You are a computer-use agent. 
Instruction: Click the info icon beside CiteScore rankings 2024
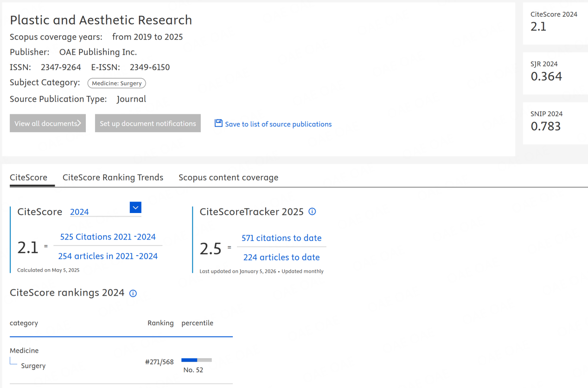coord(133,293)
